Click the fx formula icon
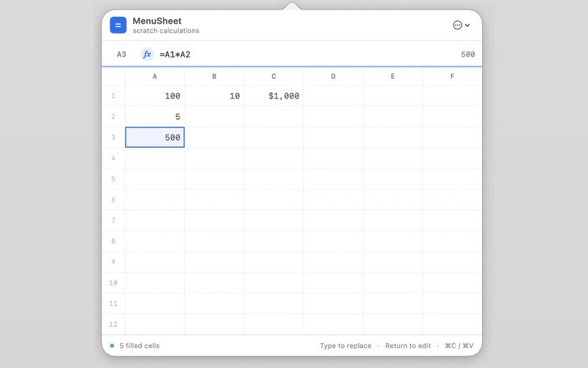The image size is (588, 368). click(x=147, y=54)
